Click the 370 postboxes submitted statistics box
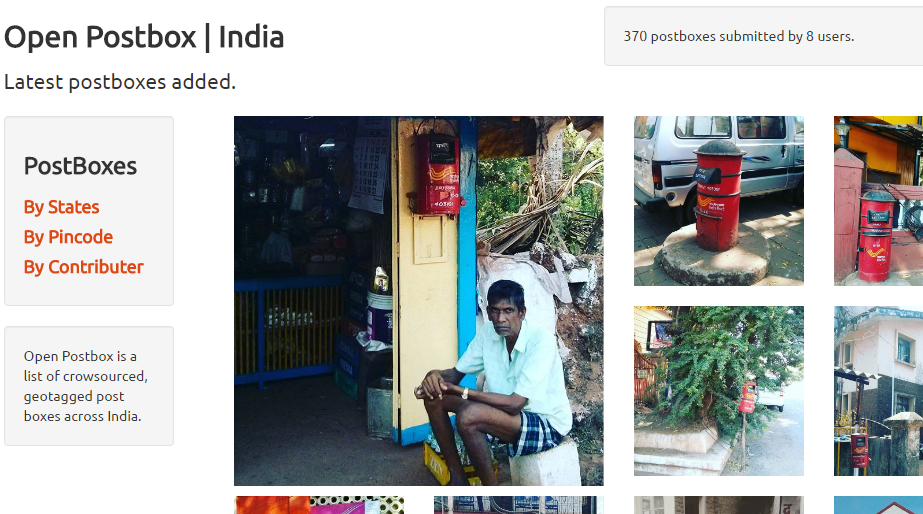Image resolution: width=923 pixels, height=514 pixels. click(x=763, y=36)
